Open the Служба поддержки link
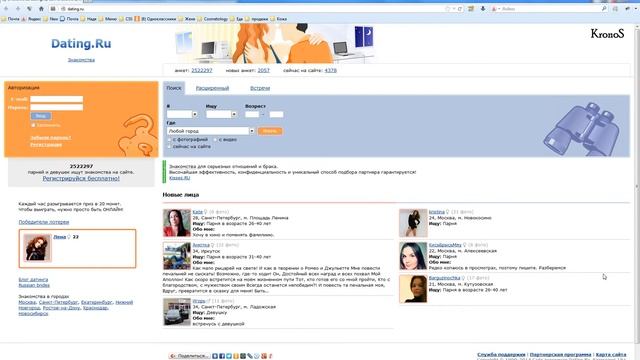640x360 pixels. [501, 354]
